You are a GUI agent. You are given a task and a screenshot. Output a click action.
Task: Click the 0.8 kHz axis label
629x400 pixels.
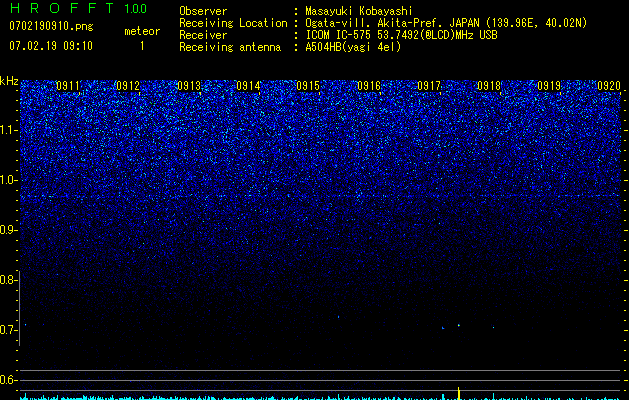pos(7,280)
